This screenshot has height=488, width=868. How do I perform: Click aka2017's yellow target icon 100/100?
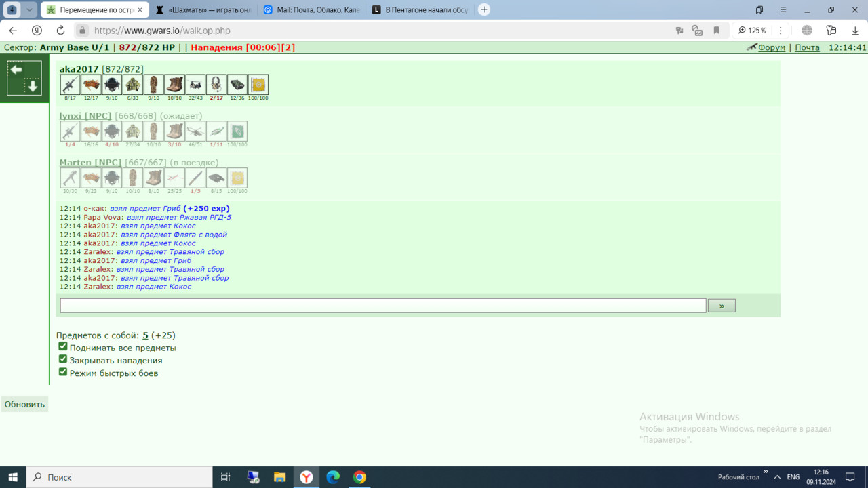258,85
